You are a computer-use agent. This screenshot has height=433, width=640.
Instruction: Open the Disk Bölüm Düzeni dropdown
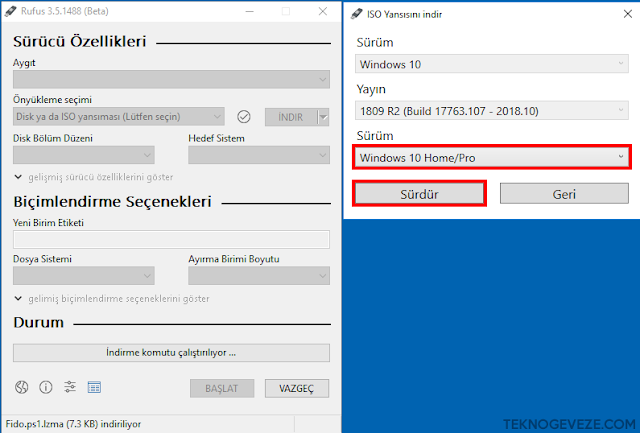[84, 155]
